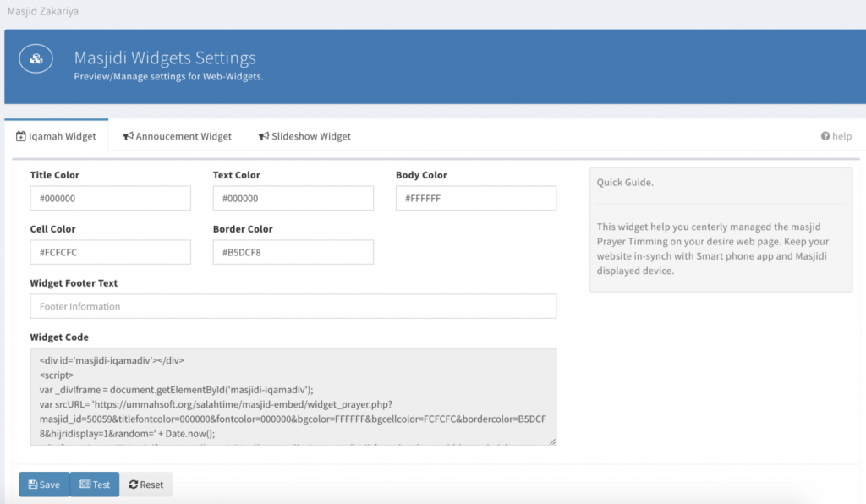
Task: Edit the Title Color hex field
Action: pyautogui.click(x=110, y=199)
